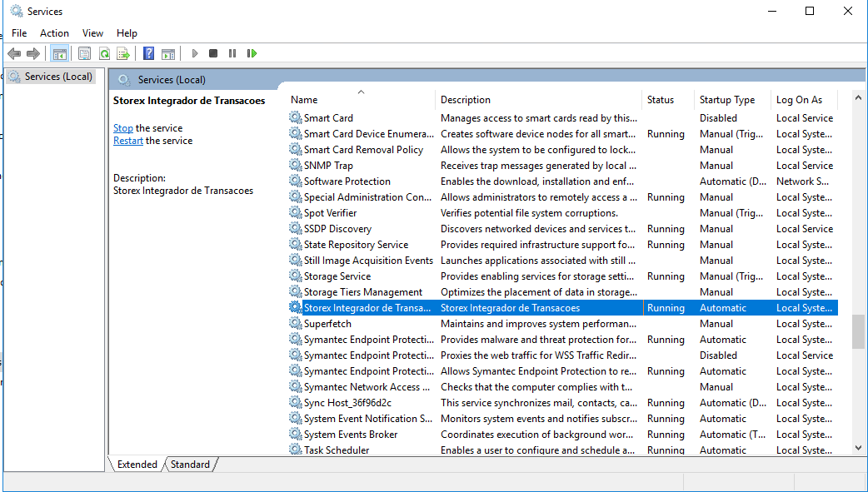
Task: Click the Stop Service square icon
Action: pos(213,53)
